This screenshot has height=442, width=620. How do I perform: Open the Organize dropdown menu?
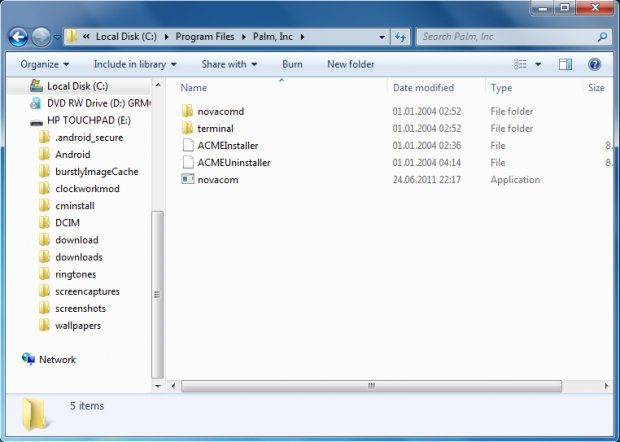pyautogui.click(x=45, y=64)
